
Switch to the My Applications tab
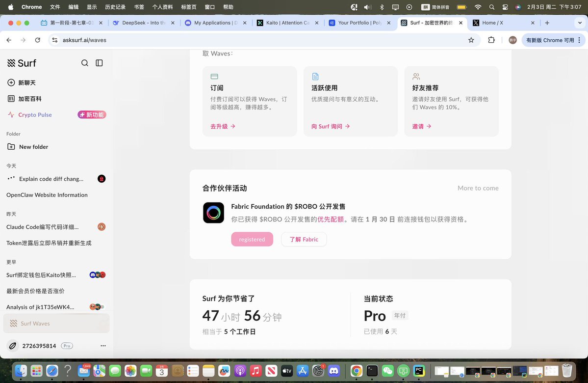(216, 23)
